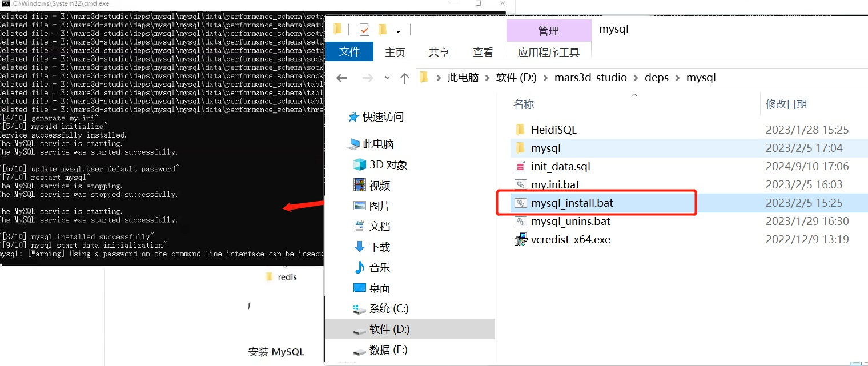Viewport: 868px width, 366px height.
Task: Select 软件 (D:) drive in navigation pane
Action: point(389,329)
